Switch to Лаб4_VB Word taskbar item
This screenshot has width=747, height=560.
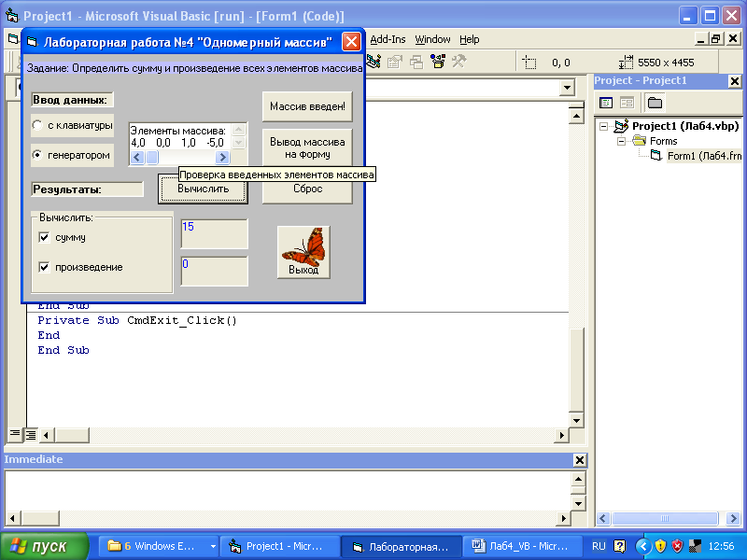524,546
